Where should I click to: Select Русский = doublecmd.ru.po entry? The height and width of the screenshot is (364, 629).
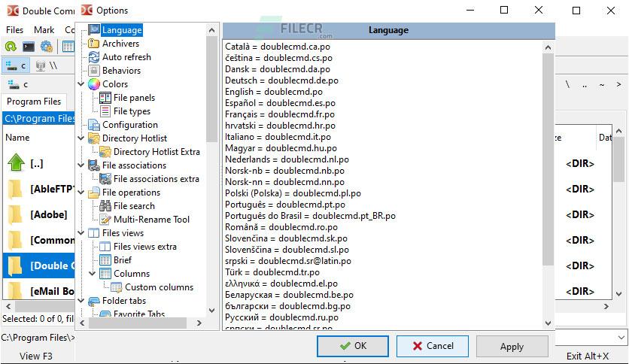coord(281,317)
